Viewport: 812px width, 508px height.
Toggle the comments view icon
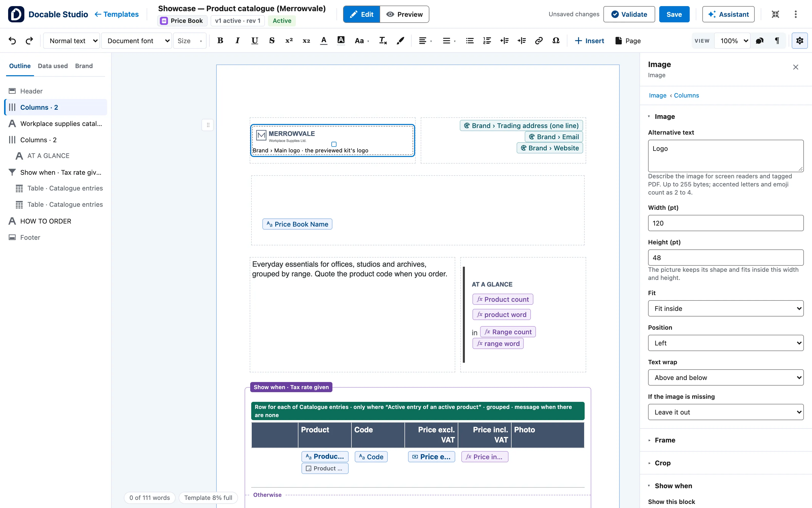point(760,41)
